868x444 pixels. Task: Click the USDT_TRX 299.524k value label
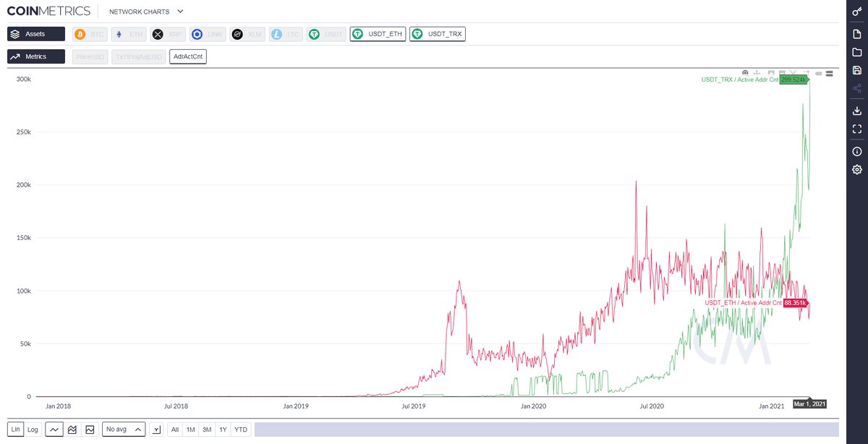click(794, 80)
